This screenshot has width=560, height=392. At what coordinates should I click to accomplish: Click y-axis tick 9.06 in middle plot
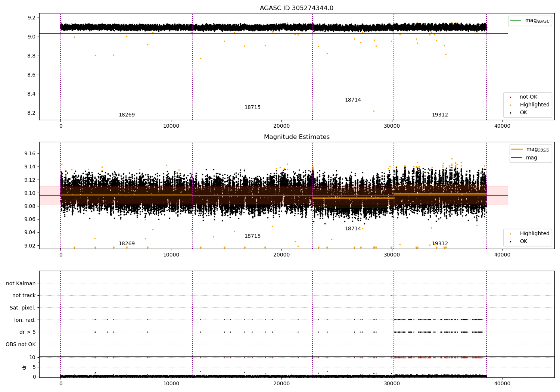[x=30, y=220]
